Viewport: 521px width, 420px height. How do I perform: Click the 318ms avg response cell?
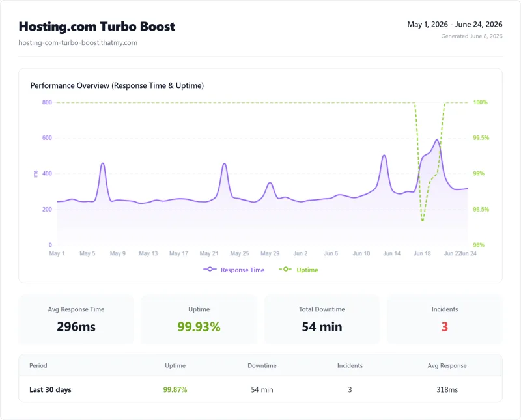pyautogui.click(x=447, y=390)
